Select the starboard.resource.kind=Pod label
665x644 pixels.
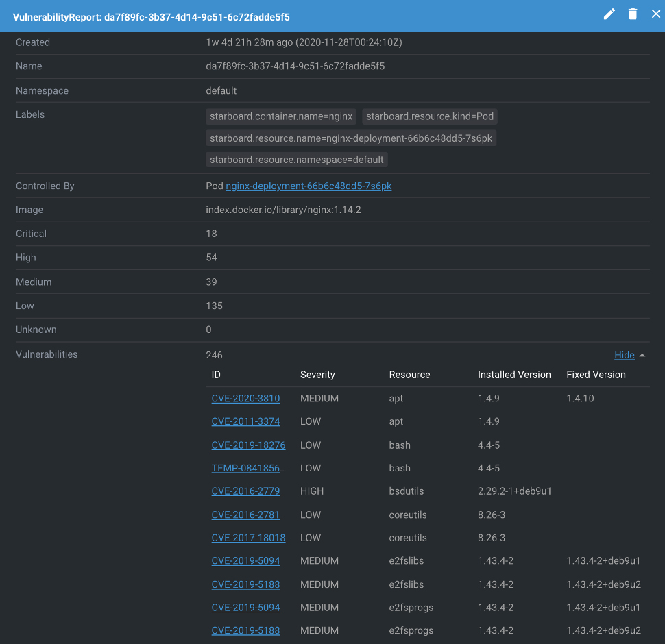(x=430, y=116)
